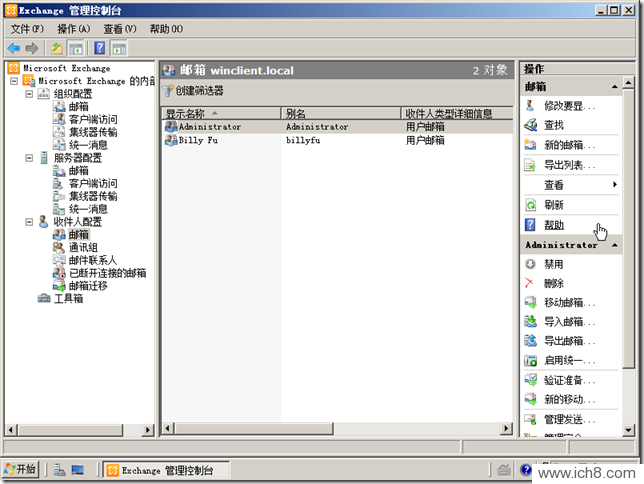Image resolution: width=644 pixels, height=484 pixels.
Task: Click the 导出邮箱 action
Action: coord(570,341)
